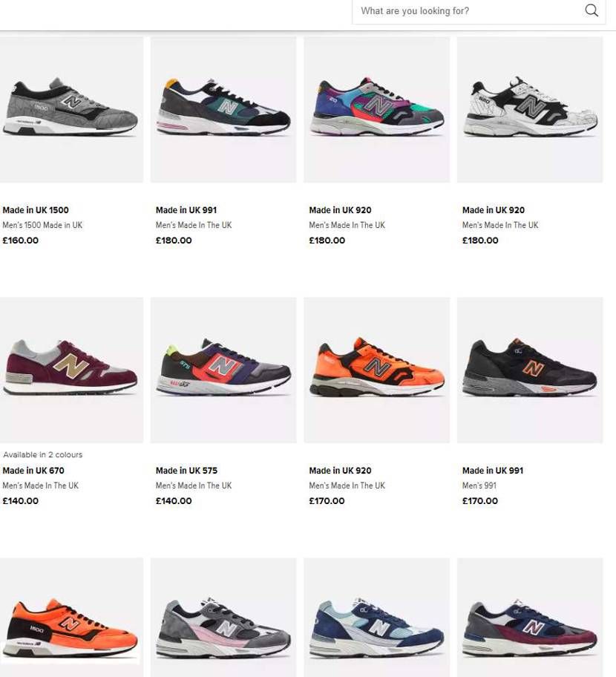Click the 'Made in UK 1500' product title

coord(36,210)
